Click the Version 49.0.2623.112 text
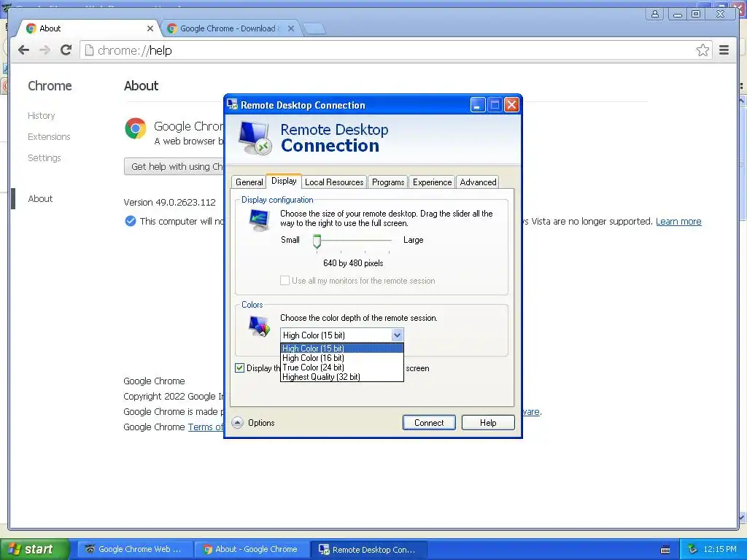The width and height of the screenshot is (747, 560). 169,202
